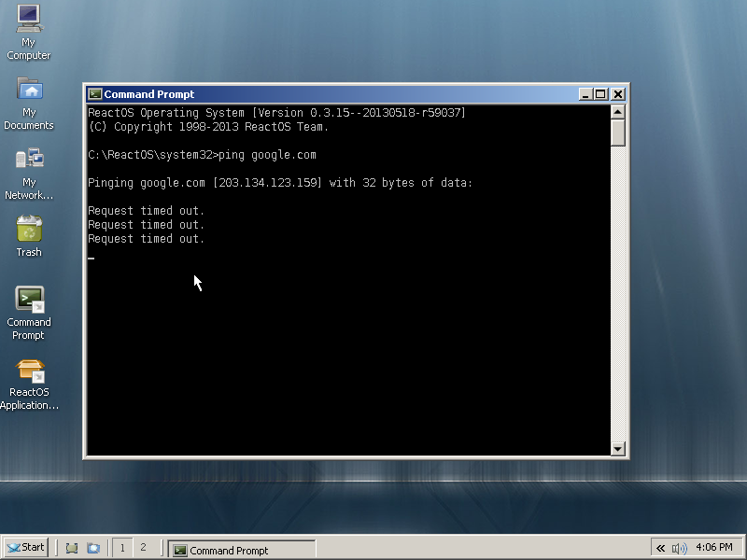Click the clock showing 4:06 PM
Image resolution: width=747 pixels, height=560 pixels.
[713, 548]
